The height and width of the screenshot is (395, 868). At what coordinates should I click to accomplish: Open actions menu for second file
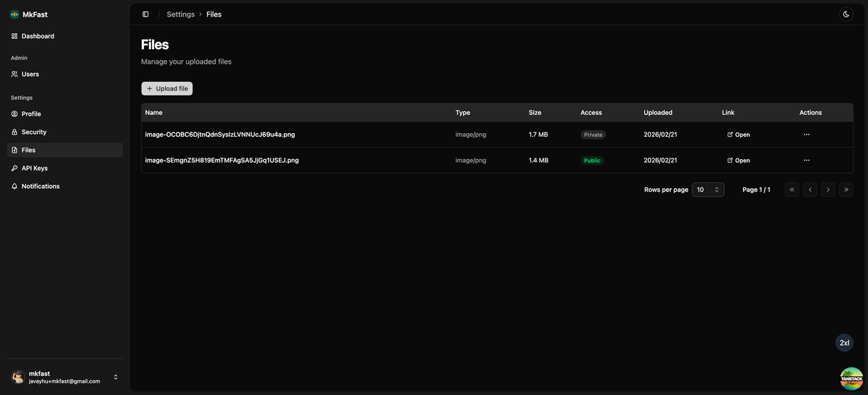pyautogui.click(x=807, y=161)
